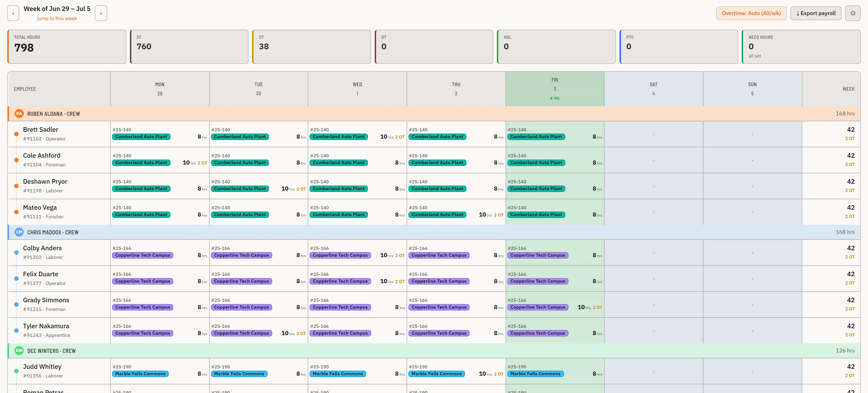Click Tyler Nakamura's 42 weekly total

[850, 326]
